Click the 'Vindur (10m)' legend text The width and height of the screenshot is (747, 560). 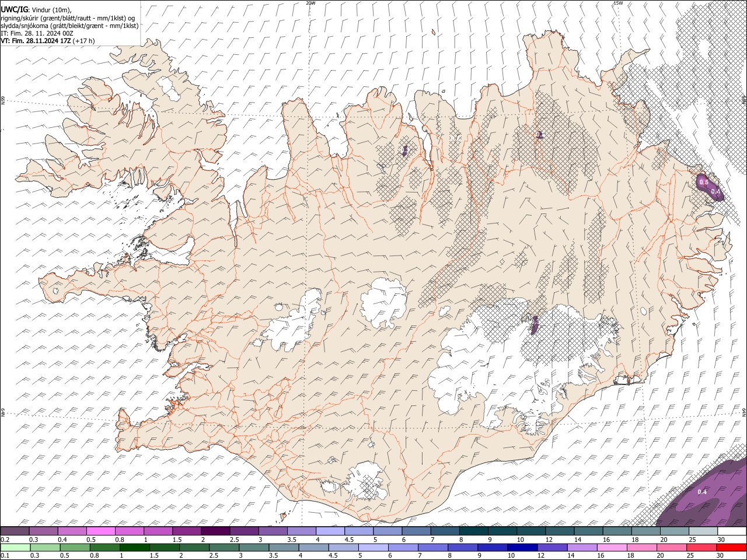pyautogui.click(x=51, y=10)
